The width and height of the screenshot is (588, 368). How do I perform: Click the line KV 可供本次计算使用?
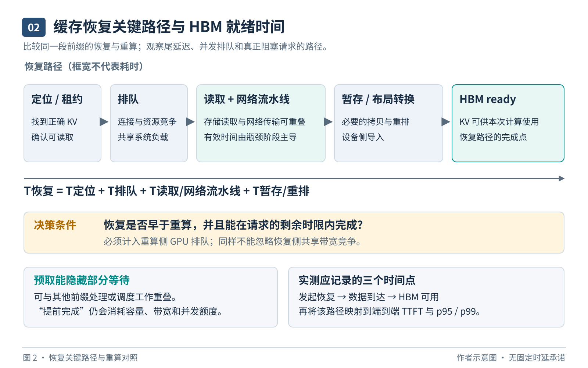[499, 122]
